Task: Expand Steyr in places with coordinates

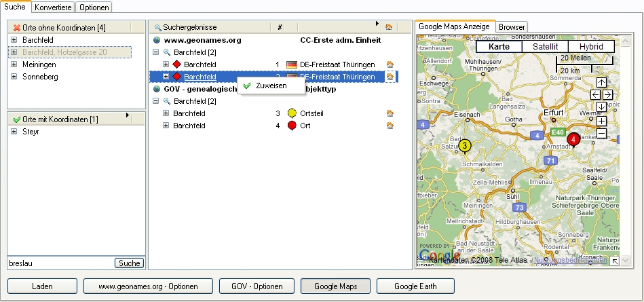Action: tap(14, 132)
